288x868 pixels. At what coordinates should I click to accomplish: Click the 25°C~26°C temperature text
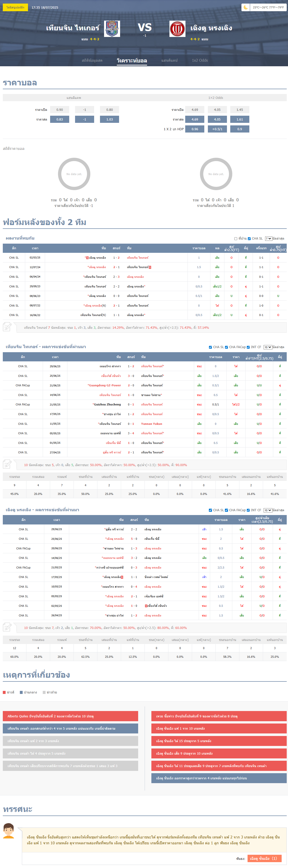coord(268,7)
